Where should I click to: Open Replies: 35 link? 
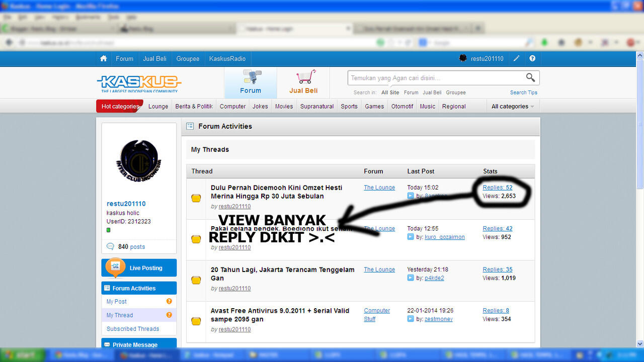pyautogui.click(x=498, y=269)
